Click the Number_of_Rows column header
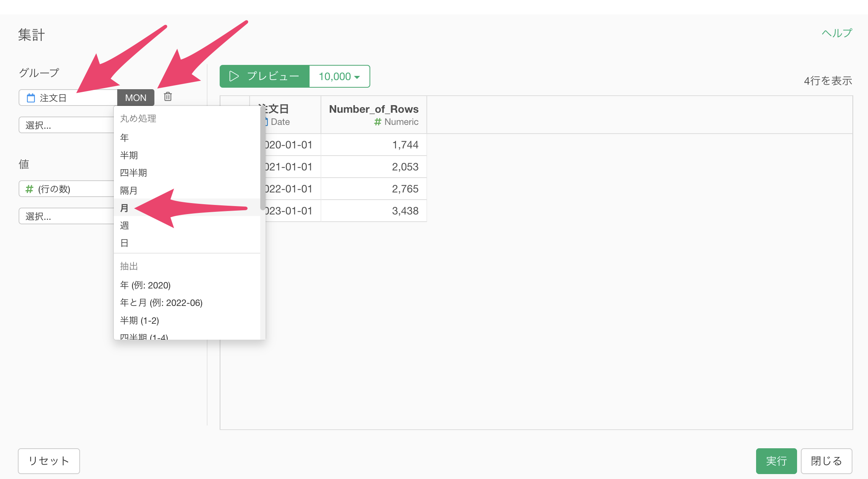 374,115
